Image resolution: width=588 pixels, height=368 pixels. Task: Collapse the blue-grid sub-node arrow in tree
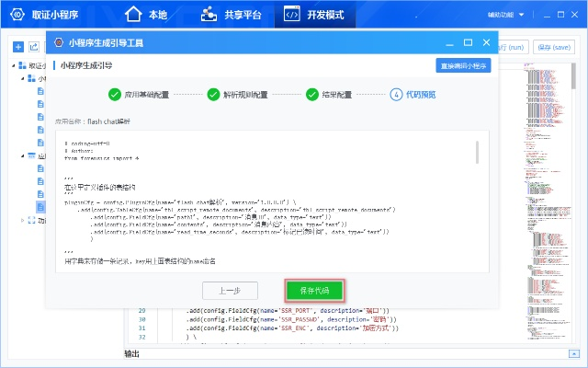click(x=22, y=78)
